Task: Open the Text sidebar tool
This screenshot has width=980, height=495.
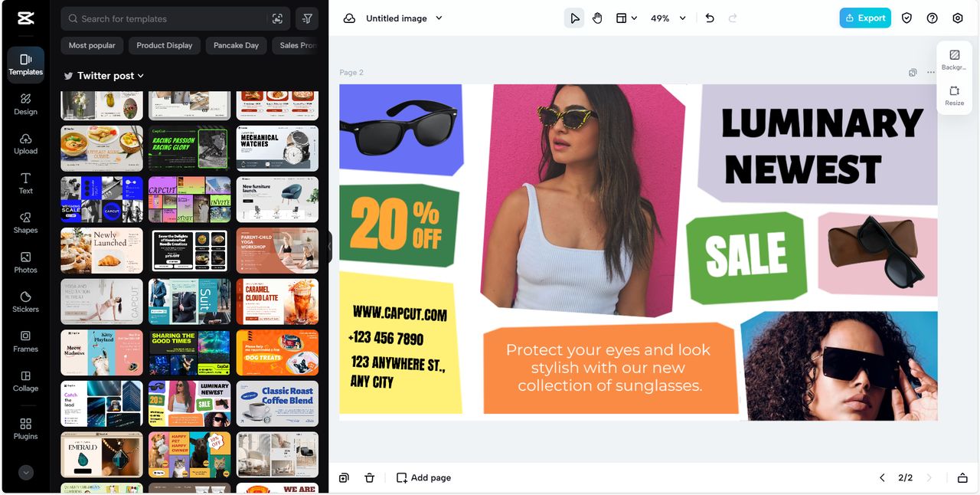Action: coord(25,183)
